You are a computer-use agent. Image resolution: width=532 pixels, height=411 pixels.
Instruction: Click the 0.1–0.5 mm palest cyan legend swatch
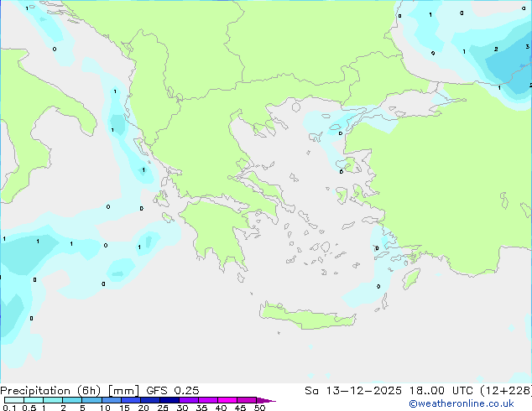click(14, 400)
